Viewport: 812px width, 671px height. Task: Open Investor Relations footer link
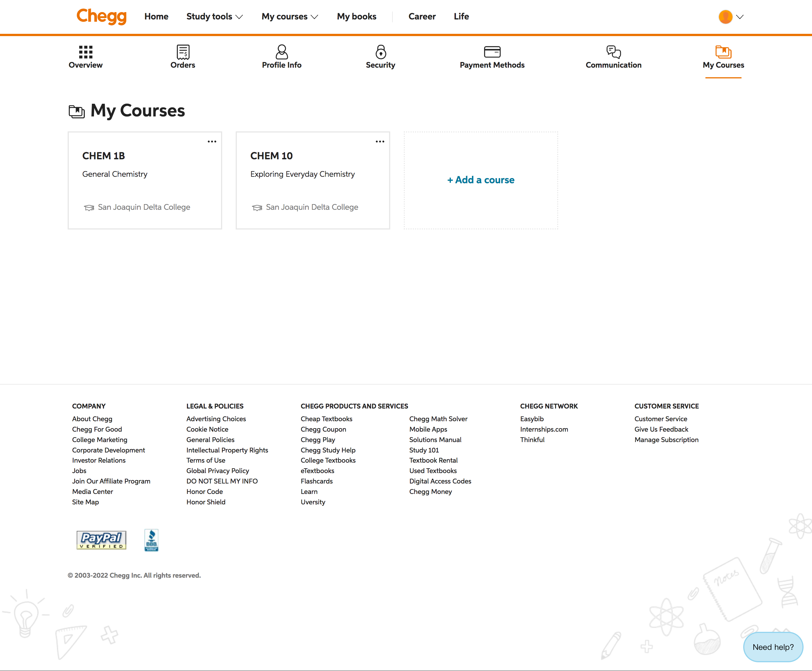pyautogui.click(x=99, y=460)
